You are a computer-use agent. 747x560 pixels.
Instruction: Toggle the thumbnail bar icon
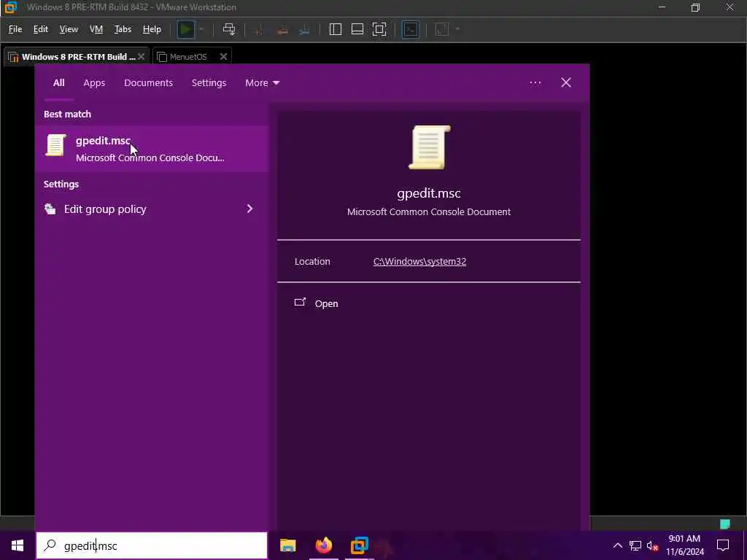pos(357,29)
